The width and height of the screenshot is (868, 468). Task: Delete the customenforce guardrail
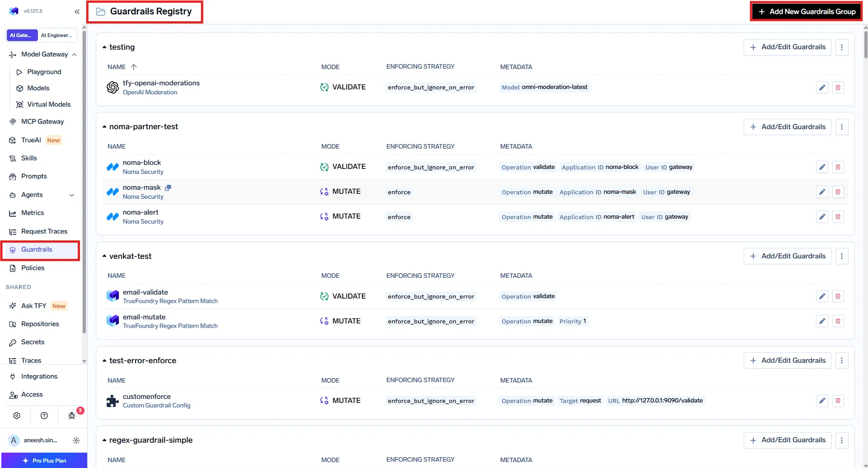click(x=838, y=401)
